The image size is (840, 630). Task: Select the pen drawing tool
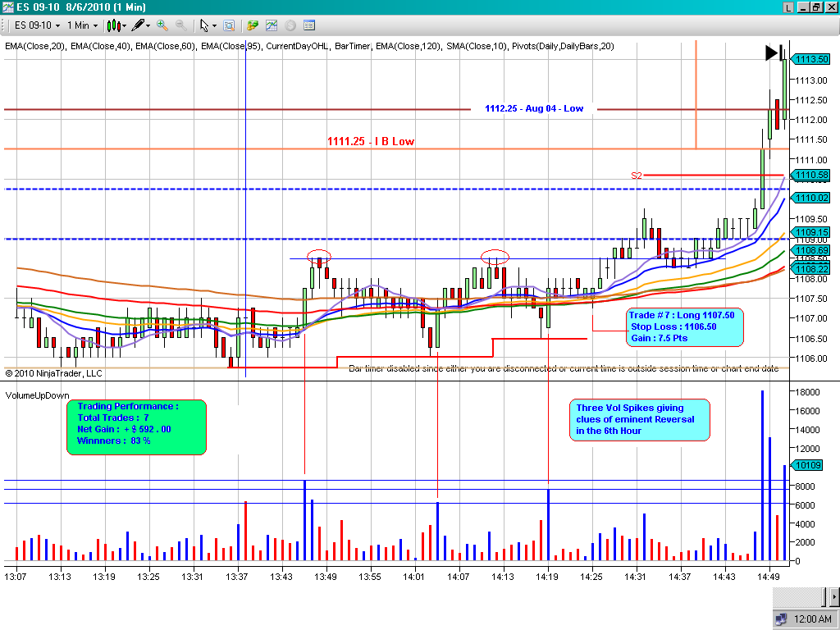137,25
